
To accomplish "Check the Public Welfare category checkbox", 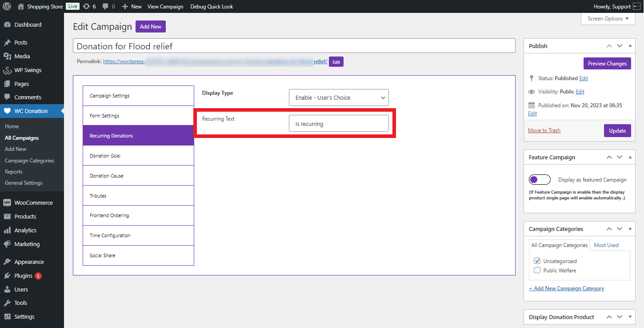I will [537, 271].
